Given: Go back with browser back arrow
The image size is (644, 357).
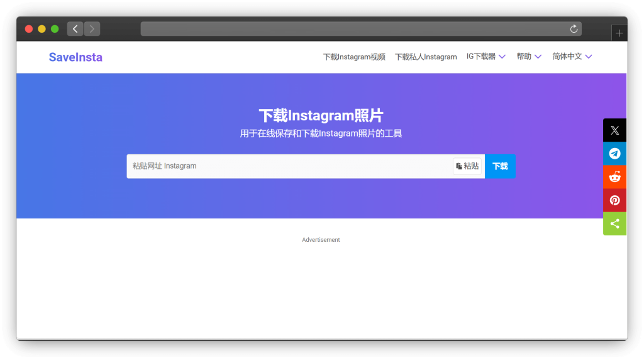Looking at the screenshot, I should point(75,29).
